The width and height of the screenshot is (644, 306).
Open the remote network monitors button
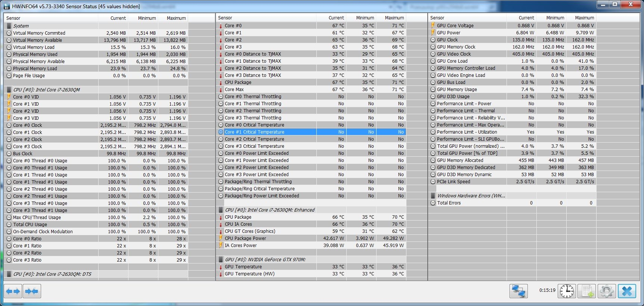point(518,291)
